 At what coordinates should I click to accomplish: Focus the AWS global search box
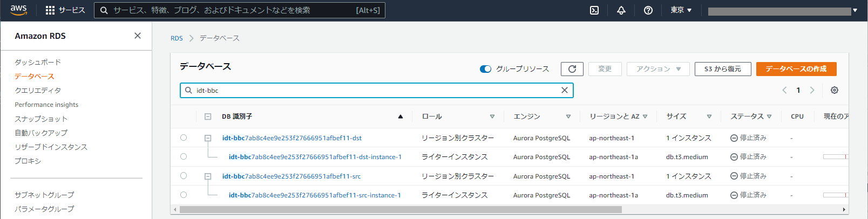click(x=240, y=10)
